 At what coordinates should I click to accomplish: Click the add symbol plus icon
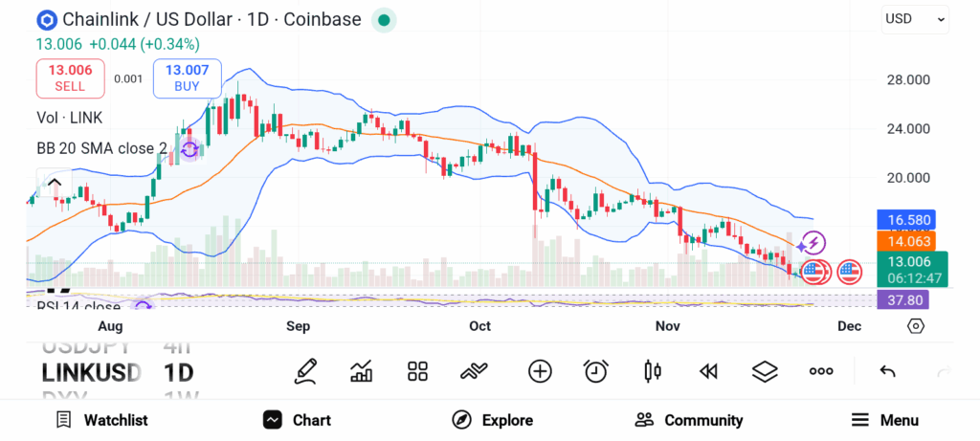(x=540, y=371)
